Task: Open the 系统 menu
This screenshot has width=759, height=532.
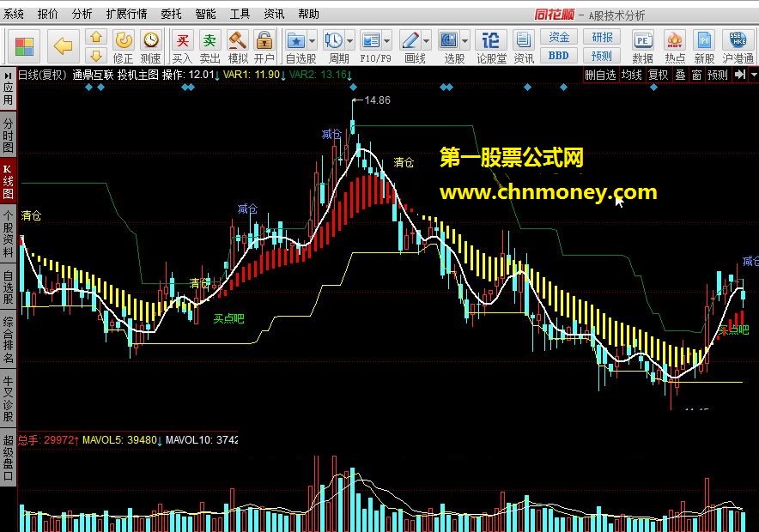Action: pos(14,14)
